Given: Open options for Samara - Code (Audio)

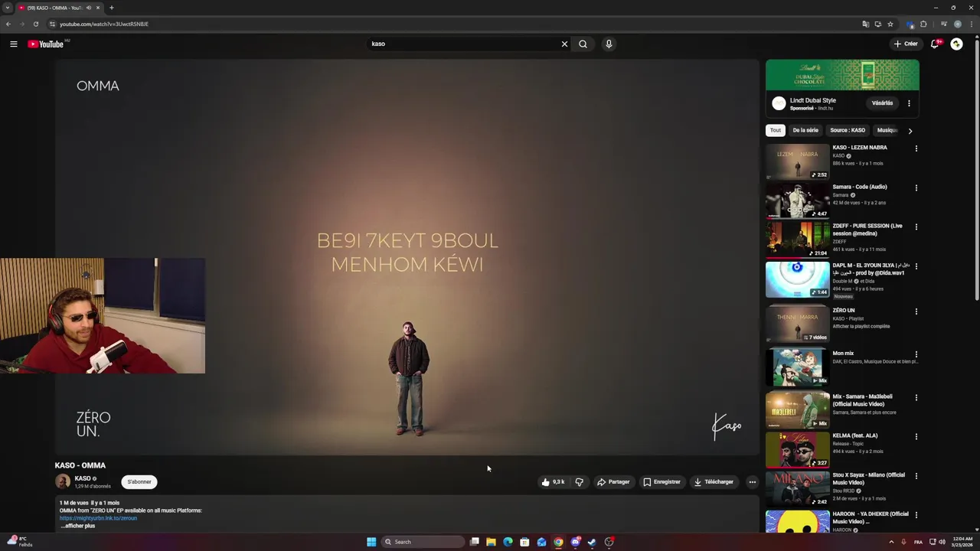Looking at the screenshot, I should click(x=916, y=187).
